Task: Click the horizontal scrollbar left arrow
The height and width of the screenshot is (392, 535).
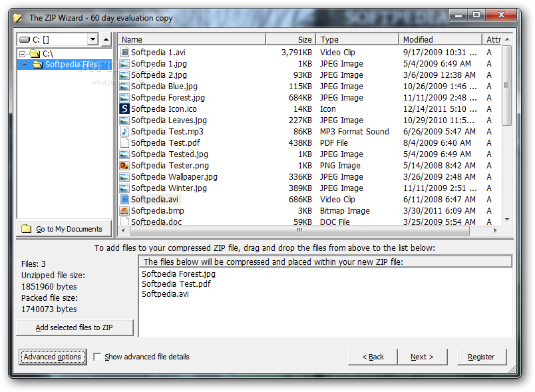Action: click(123, 231)
